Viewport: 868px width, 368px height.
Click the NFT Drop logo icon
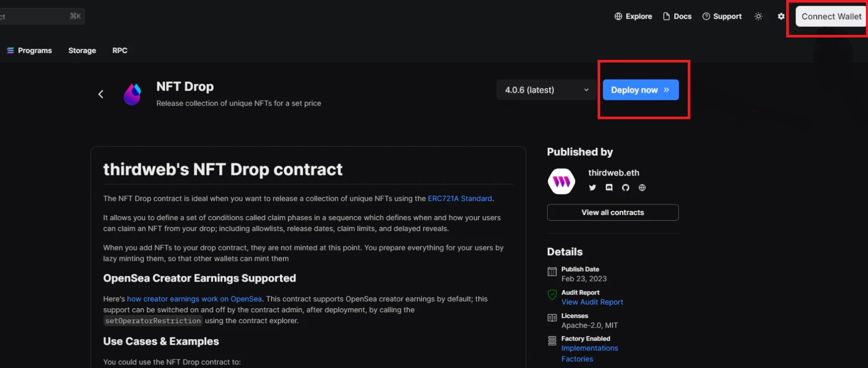(132, 94)
